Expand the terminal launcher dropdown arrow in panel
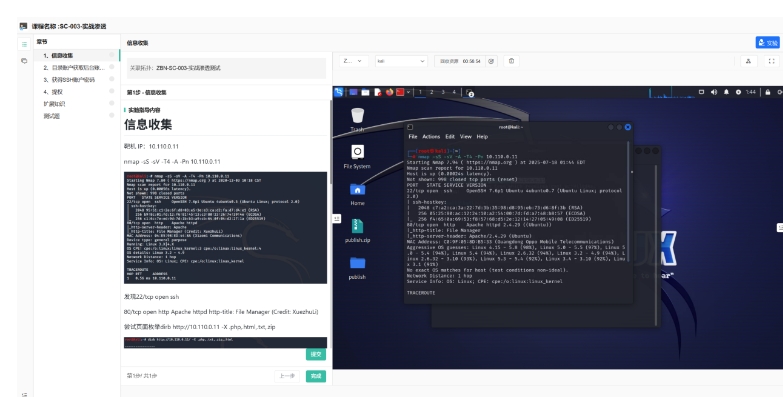Viewport: 783px width, 397px height. [408, 92]
